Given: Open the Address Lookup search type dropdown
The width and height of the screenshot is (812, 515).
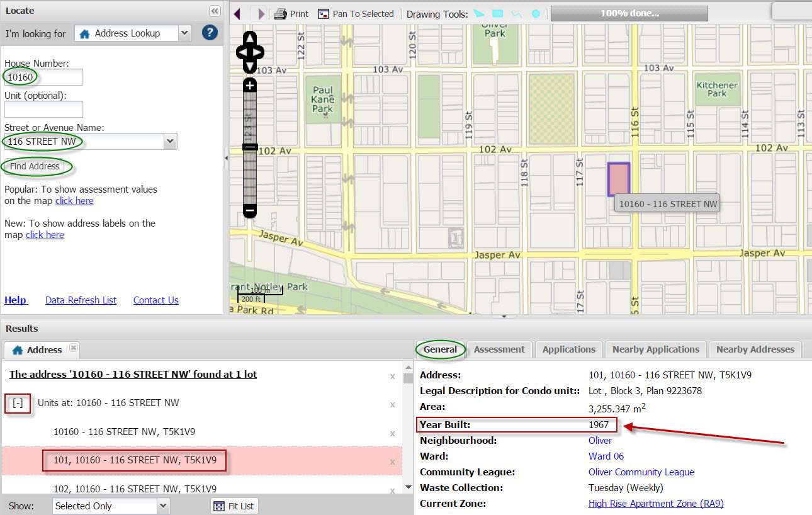Looking at the screenshot, I should 184,33.
